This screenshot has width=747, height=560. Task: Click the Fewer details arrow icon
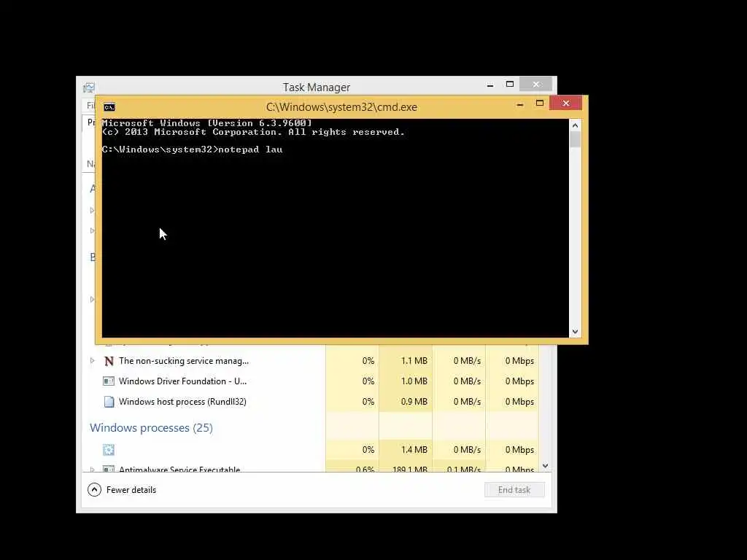tap(94, 489)
